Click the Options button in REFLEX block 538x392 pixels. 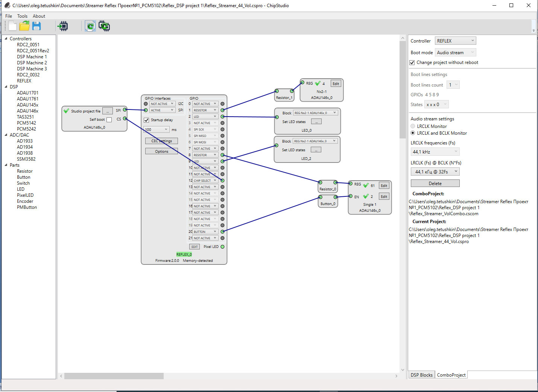(x=161, y=151)
